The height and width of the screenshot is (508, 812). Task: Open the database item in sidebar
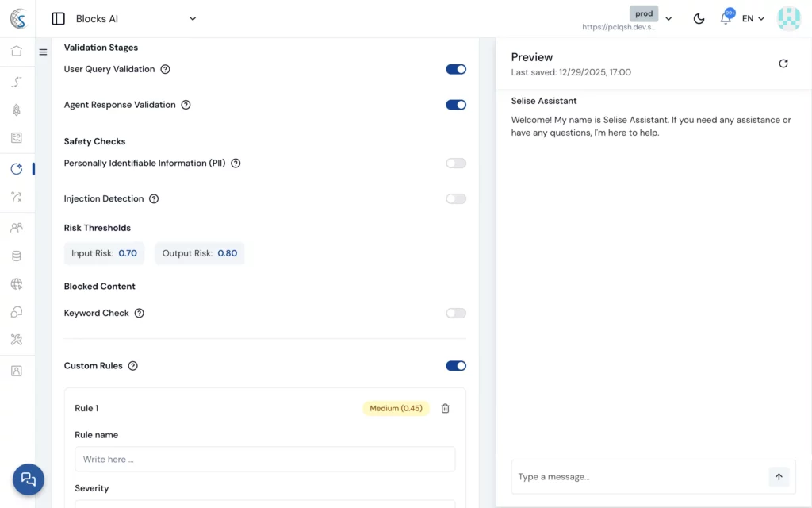17,256
